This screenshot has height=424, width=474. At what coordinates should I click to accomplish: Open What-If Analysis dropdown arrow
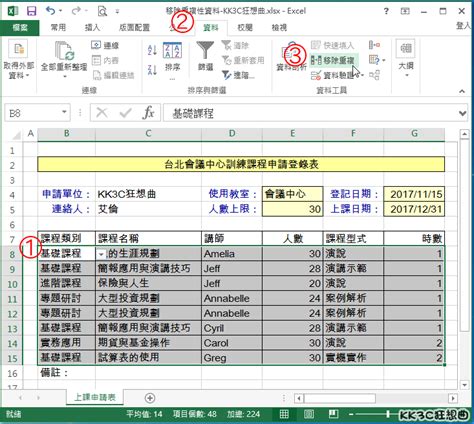[x=384, y=60]
